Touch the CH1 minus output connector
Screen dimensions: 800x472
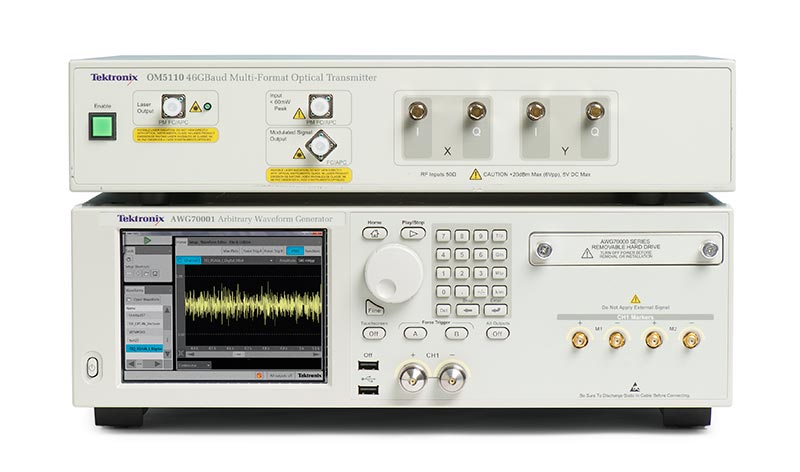[452, 377]
